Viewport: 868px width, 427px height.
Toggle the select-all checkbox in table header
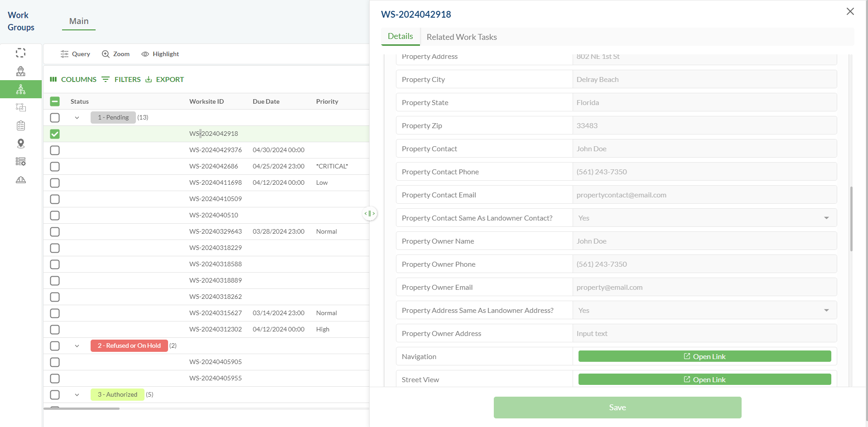tap(55, 101)
